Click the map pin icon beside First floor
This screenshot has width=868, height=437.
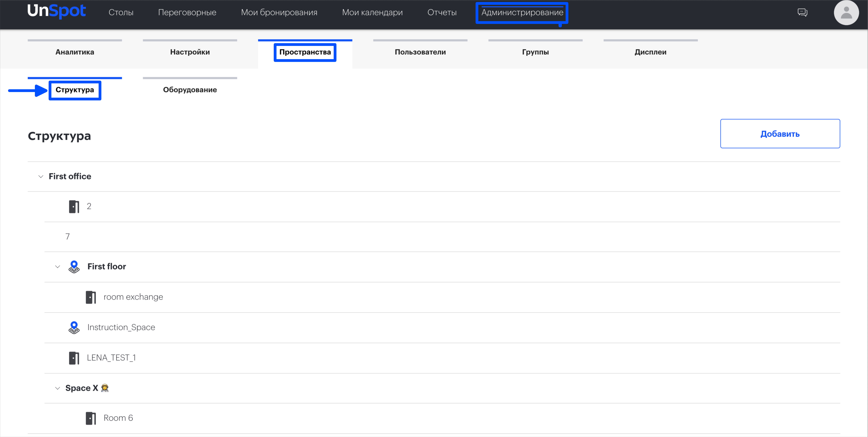(x=74, y=267)
